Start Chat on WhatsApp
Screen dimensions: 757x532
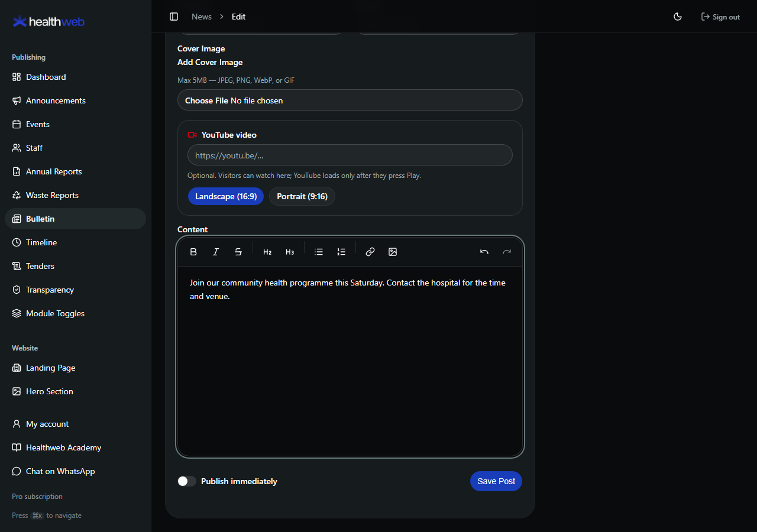pyautogui.click(x=75, y=471)
